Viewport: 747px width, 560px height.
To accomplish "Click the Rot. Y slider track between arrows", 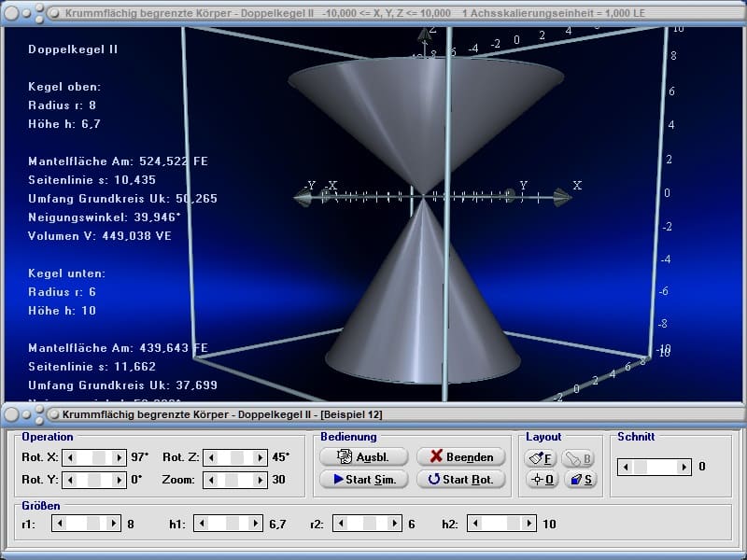I will [95, 480].
